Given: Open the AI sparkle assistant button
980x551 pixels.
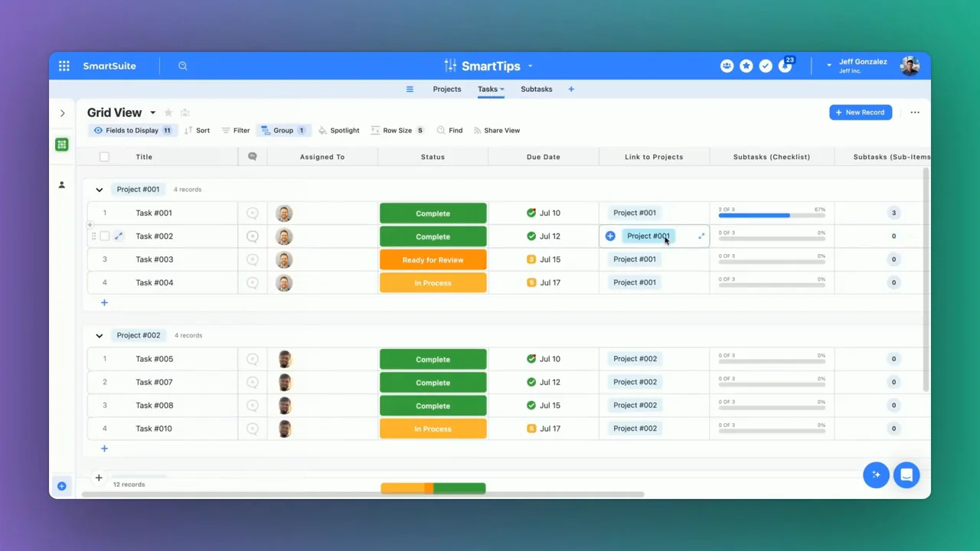Looking at the screenshot, I should point(876,475).
